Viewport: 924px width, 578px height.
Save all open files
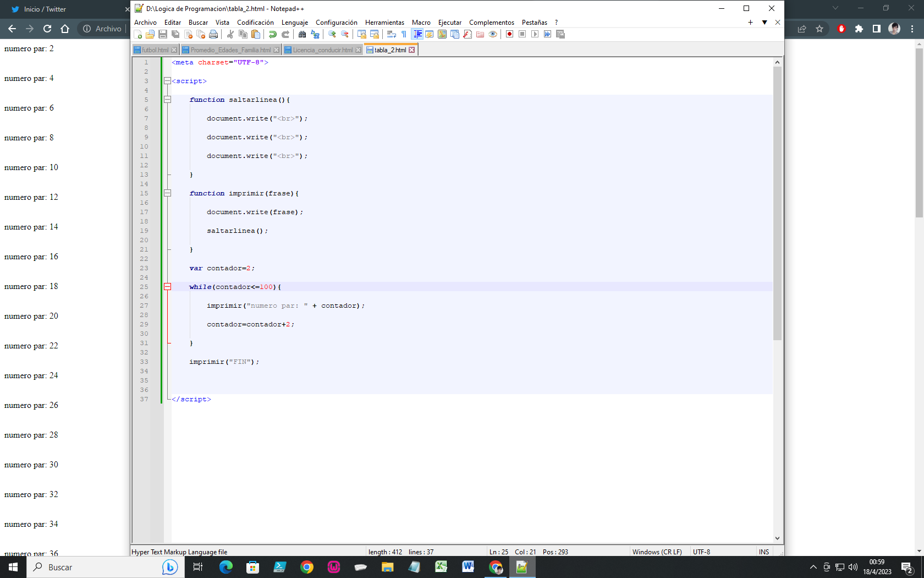(175, 34)
